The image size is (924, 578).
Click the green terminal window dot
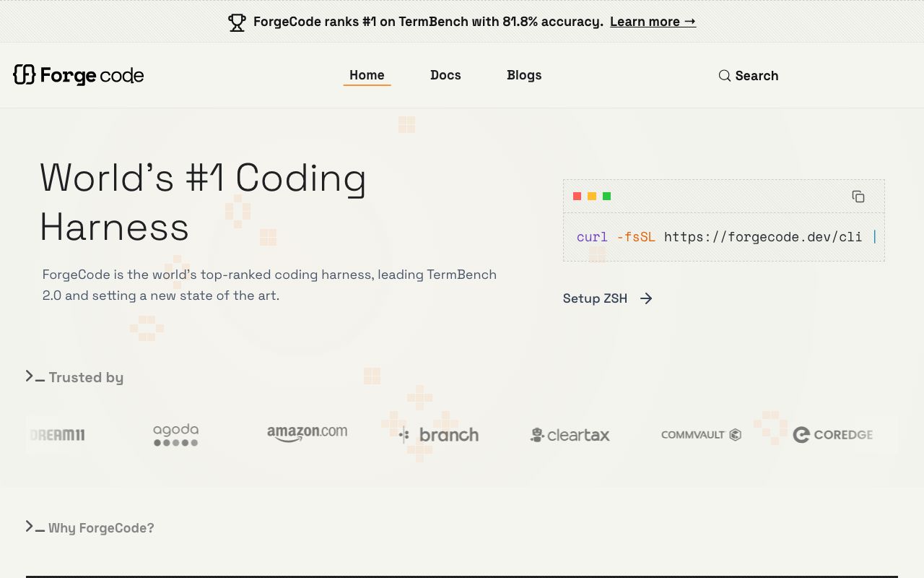coord(606,197)
